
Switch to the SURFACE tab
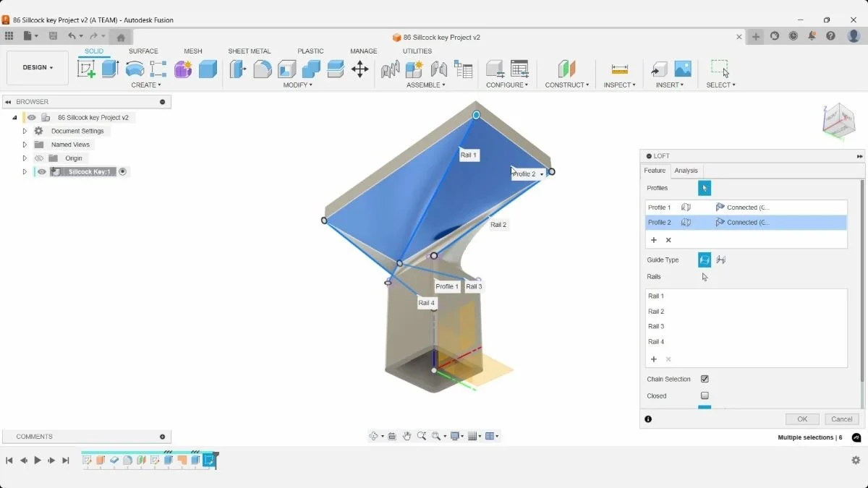point(143,51)
